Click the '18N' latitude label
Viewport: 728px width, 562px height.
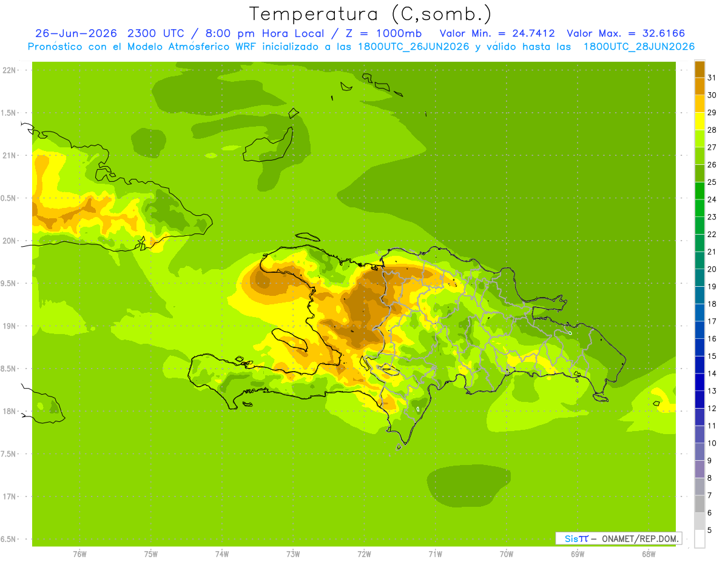[10, 411]
